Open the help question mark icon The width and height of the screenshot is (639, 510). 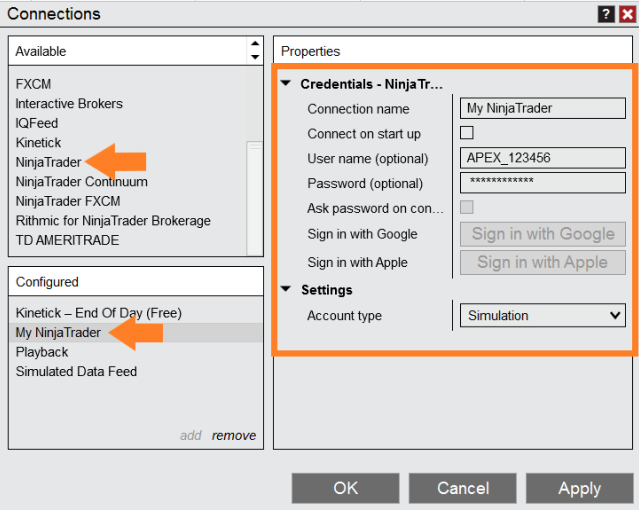point(606,15)
